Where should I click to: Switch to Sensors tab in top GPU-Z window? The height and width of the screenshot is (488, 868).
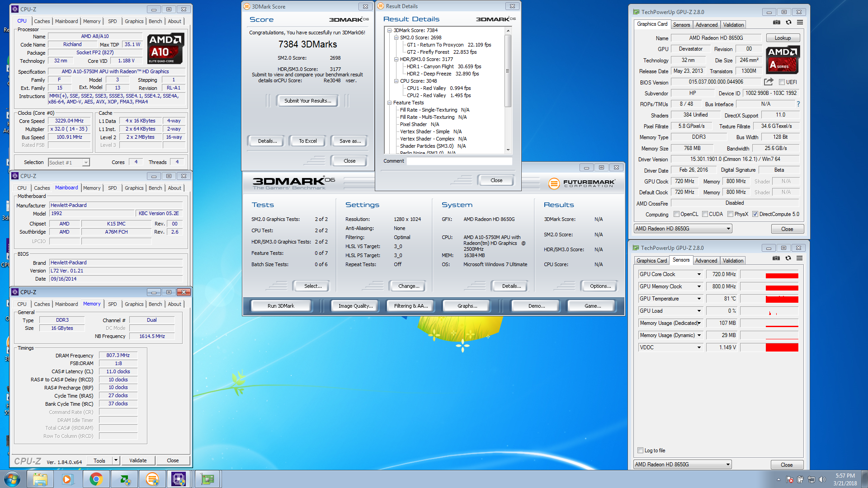[681, 25]
